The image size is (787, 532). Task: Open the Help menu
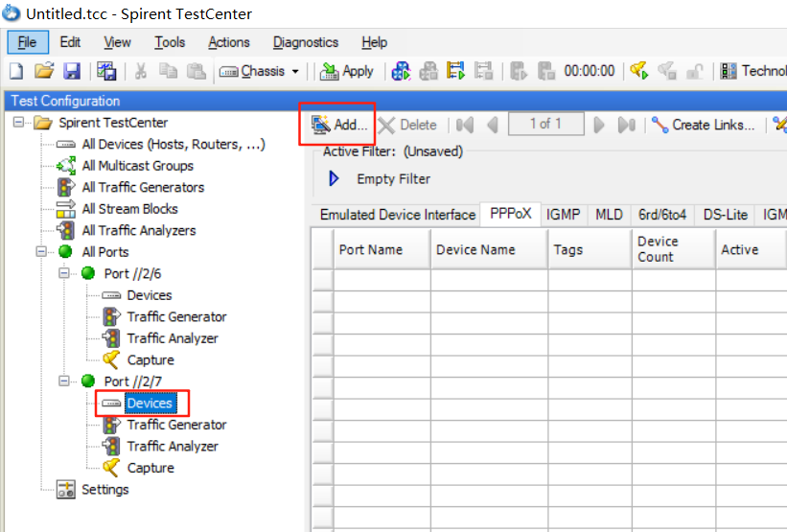point(375,42)
